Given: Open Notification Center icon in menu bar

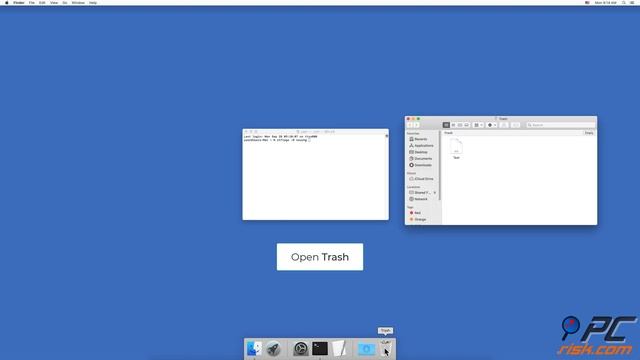Looking at the screenshot, I should (x=632, y=2).
